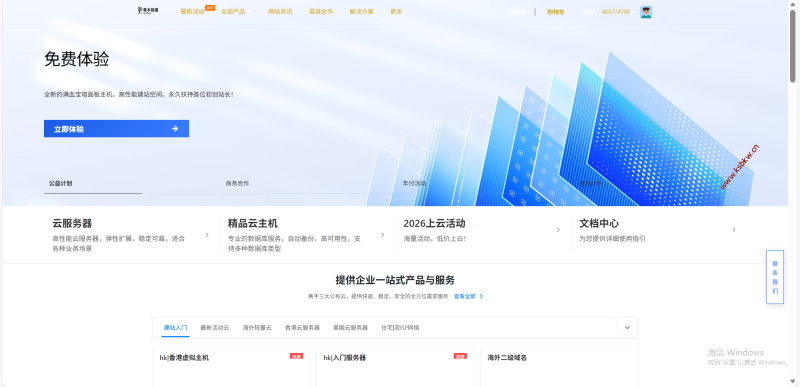Click the scrollbar down arrow

tap(793, 382)
